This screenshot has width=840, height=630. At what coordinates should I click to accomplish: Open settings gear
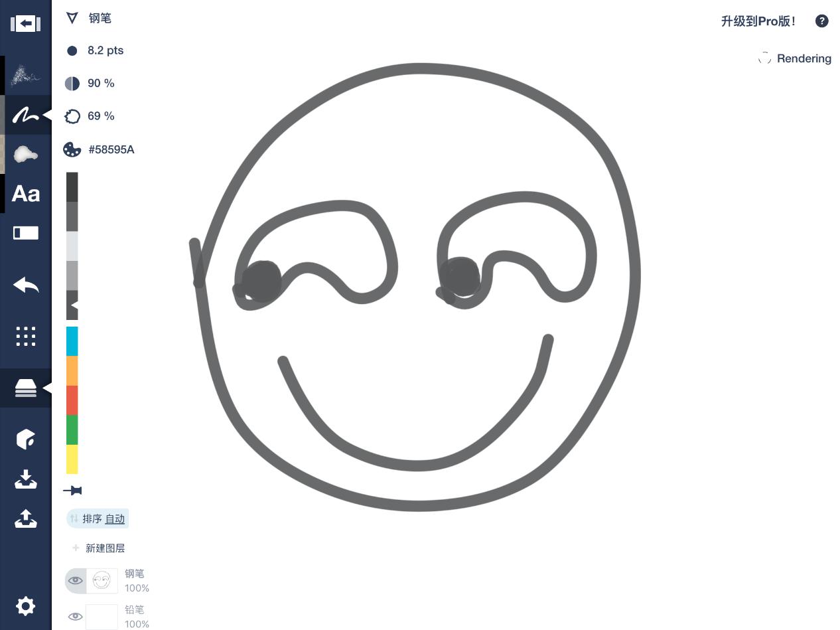(x=26, y=605)
